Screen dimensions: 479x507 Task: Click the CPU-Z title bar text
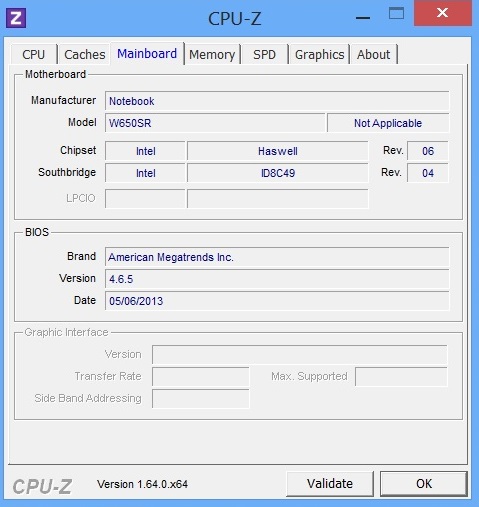coord(235,18)
